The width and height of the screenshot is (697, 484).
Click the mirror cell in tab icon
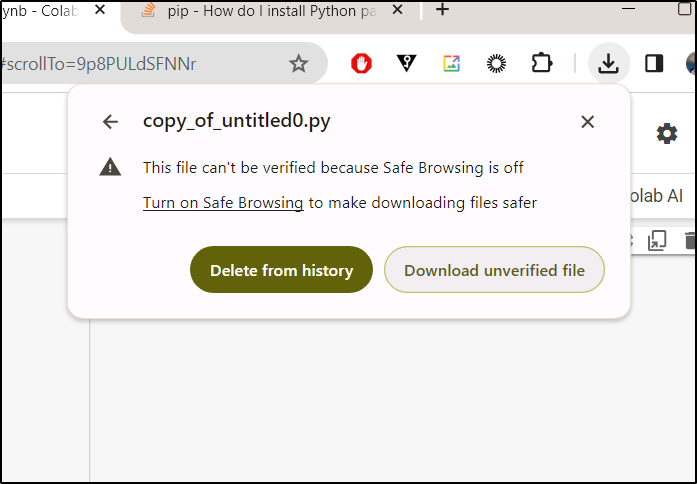[x=657, y=240]
